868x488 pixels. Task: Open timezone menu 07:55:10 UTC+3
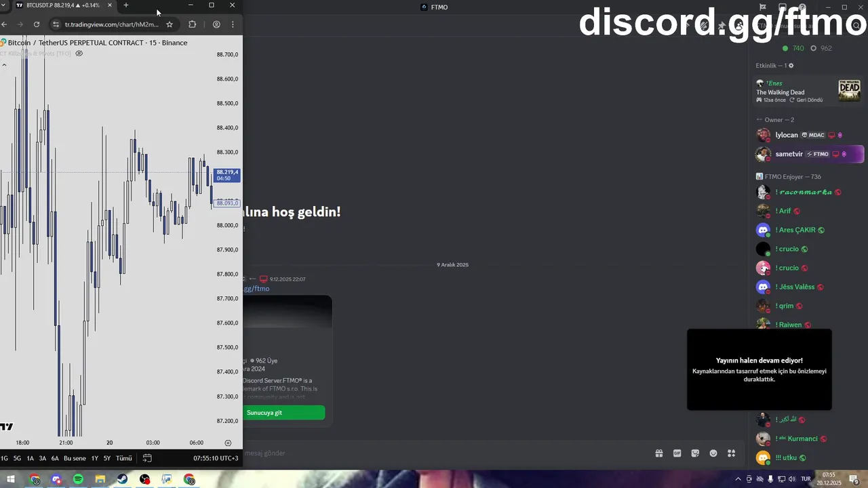coord(216,459)
